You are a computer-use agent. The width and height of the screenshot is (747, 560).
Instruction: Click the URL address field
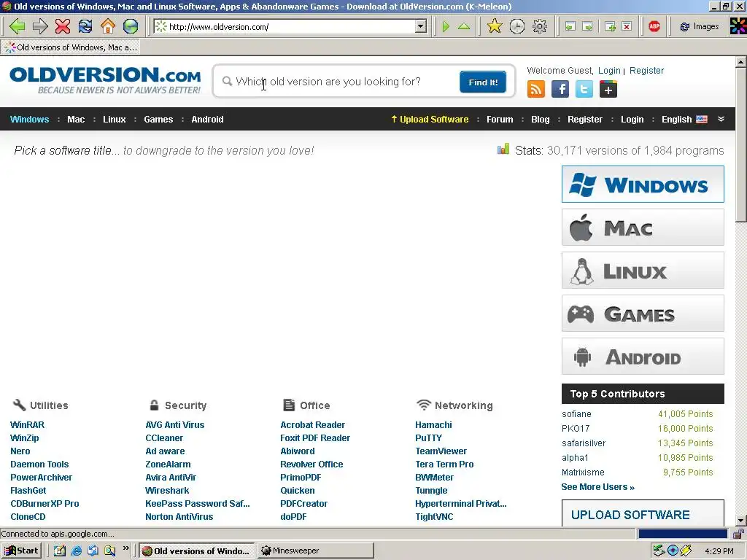pyautogui.click(x=292, y=27)
